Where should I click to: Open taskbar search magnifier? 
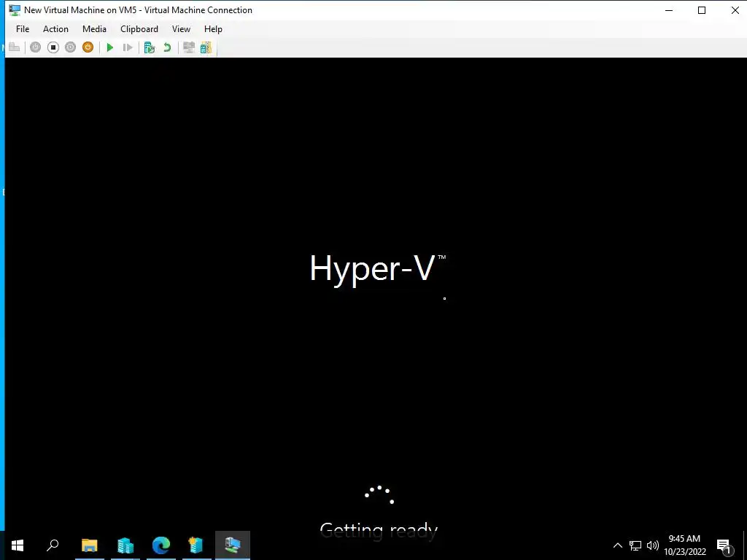coord(53,545)
